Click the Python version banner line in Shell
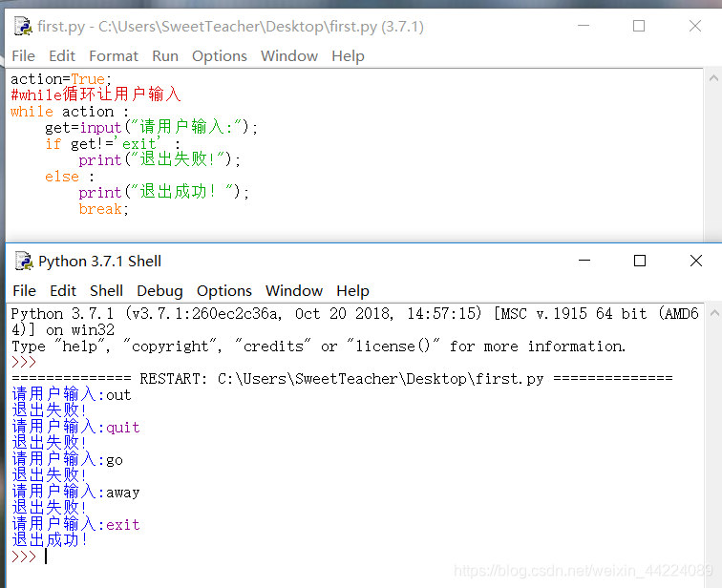Viewport: 722px width, 588px height. point(355,322)
